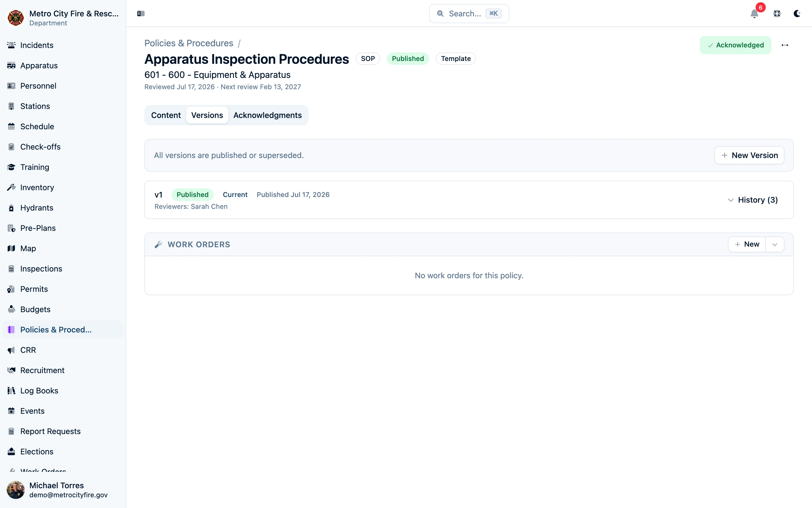Click the Report Requests icon
This screenshot has height=508, width=812.
tap(11, 432)
